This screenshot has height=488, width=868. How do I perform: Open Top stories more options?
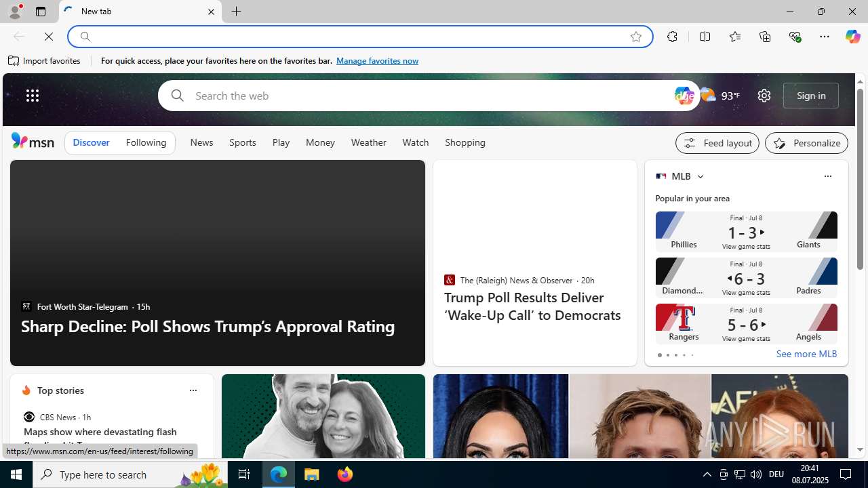click(x=193, y=390)
